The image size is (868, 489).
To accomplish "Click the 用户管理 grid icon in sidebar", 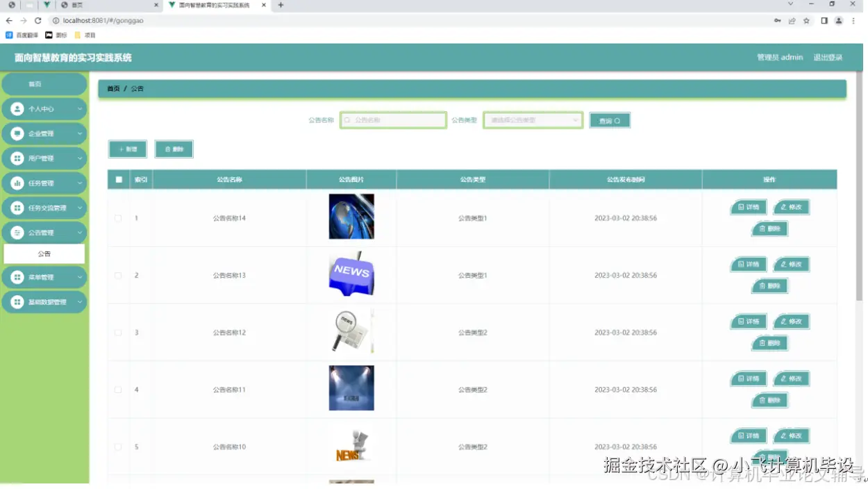I will coord(17,158).
